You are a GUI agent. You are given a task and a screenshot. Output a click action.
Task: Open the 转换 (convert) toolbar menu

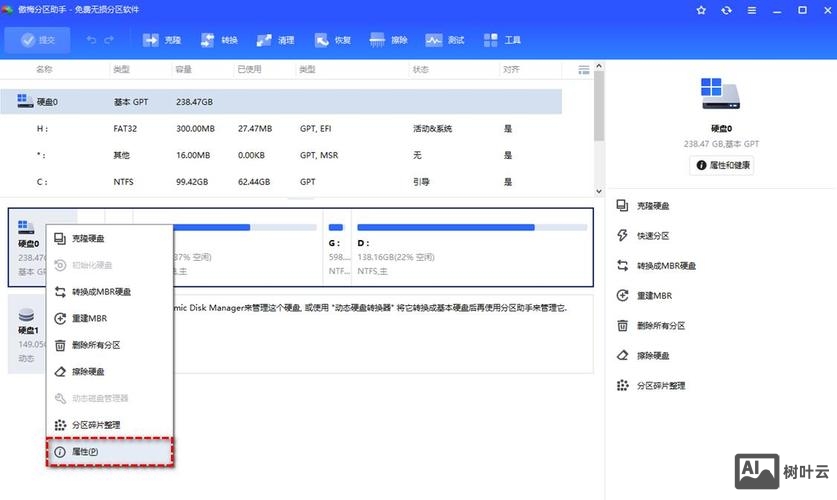click(219, 40)
